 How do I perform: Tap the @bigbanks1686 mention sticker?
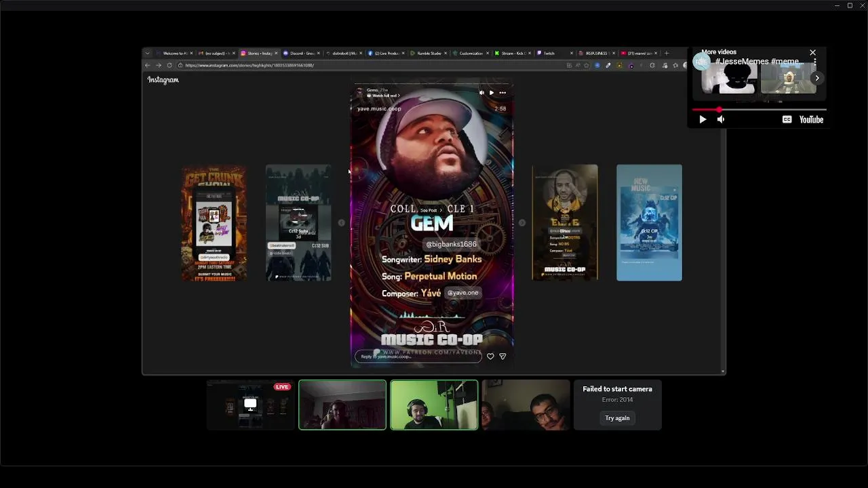(x=451, y=244)
